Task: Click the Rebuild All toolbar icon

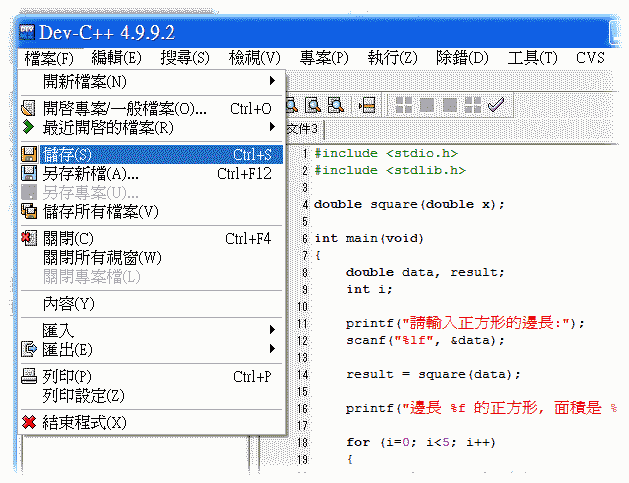Action: [x=473, y=105]
